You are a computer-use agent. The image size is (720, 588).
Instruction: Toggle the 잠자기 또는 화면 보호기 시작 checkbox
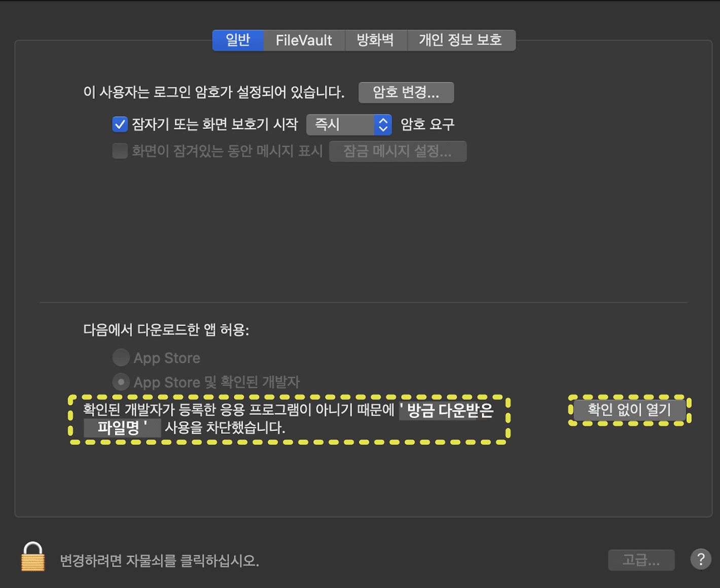120,124
